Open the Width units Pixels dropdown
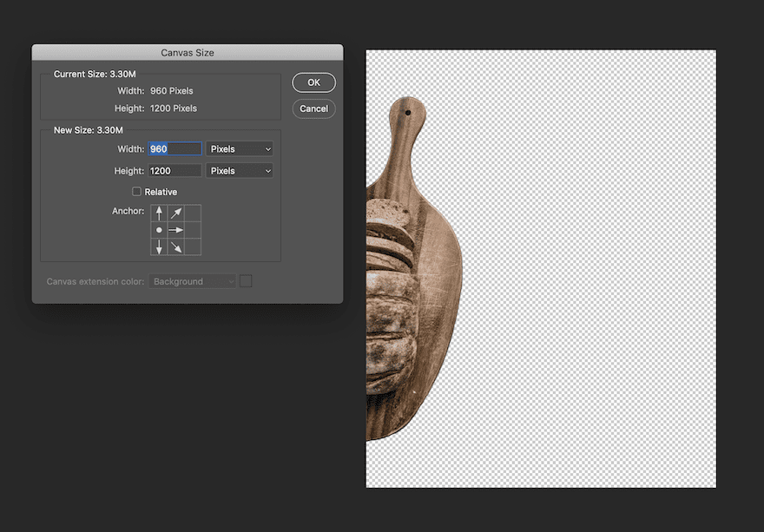The height and width of the screenshot is (532, 764). click(x=240, y=149)
